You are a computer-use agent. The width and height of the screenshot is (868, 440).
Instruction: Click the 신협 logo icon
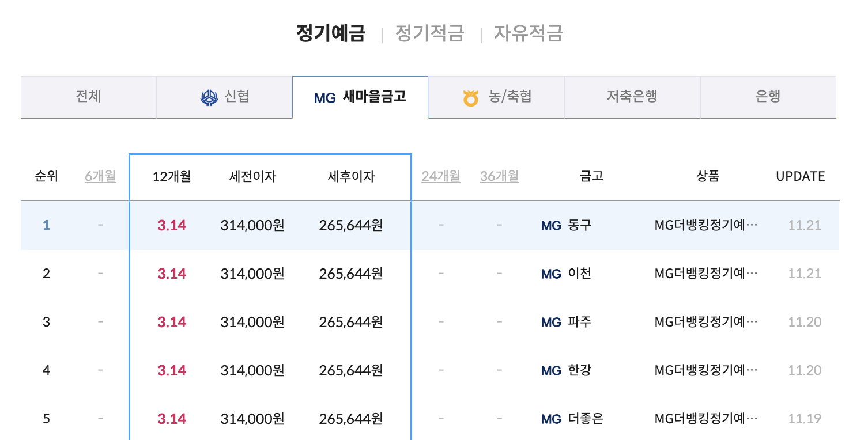coord(209,97)
